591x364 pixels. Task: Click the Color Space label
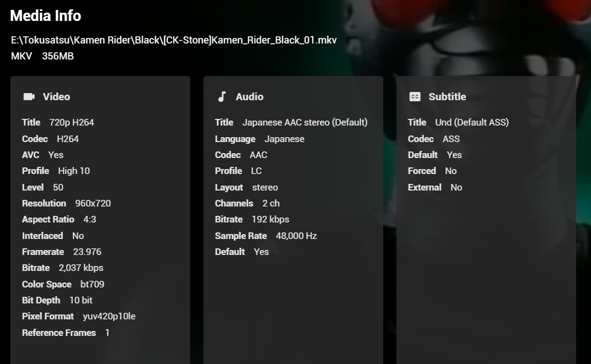47,284
